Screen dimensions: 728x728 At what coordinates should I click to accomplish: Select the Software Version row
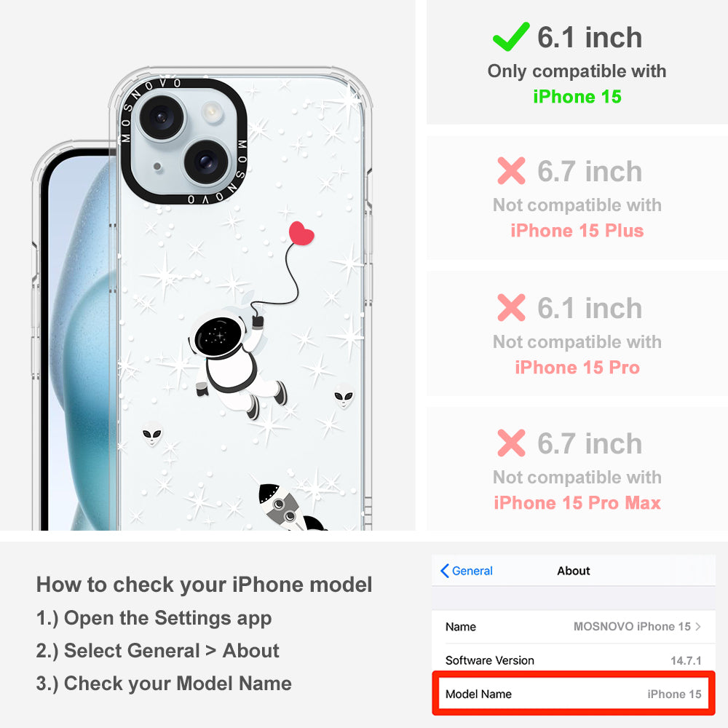(x=574, y=660)
